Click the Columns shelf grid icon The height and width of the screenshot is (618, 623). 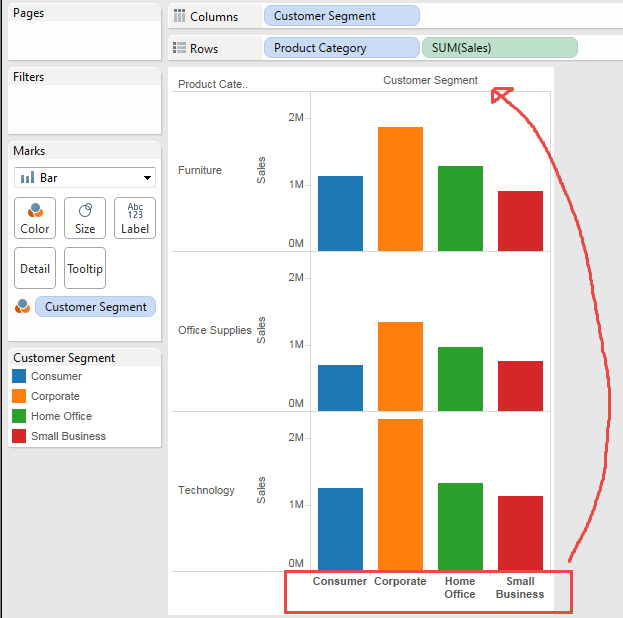click(x=179, y=16)
